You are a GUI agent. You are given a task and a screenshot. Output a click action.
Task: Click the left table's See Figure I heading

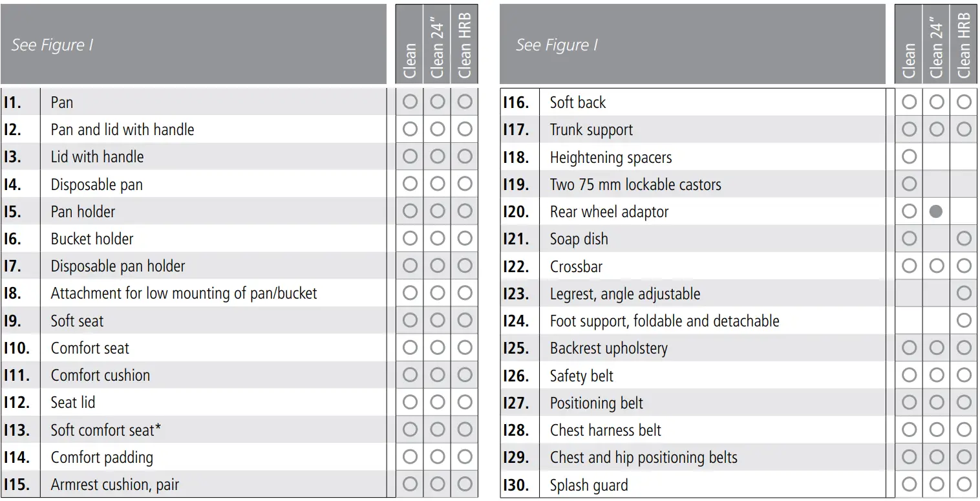pyautogui.click(x=52, y=45)
